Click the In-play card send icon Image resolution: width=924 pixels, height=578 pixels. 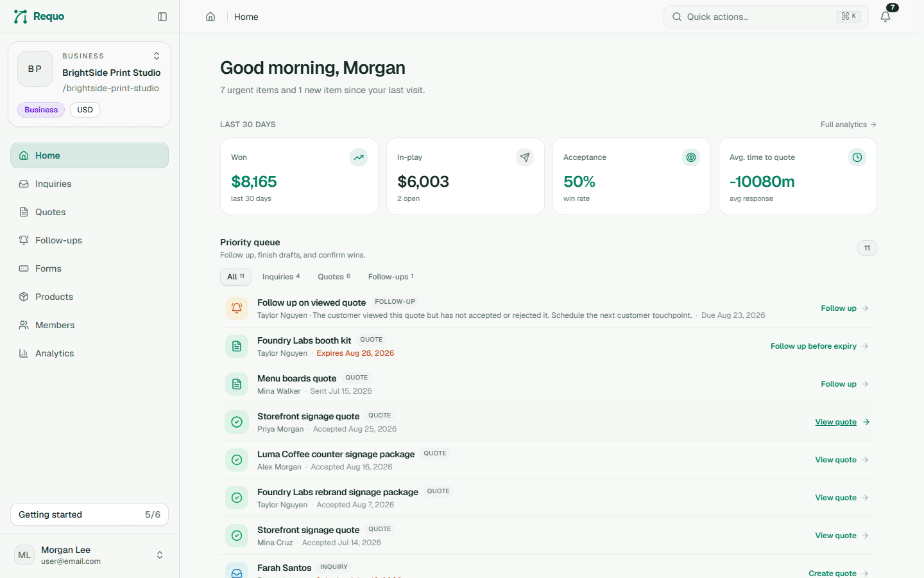click(525, 157)
